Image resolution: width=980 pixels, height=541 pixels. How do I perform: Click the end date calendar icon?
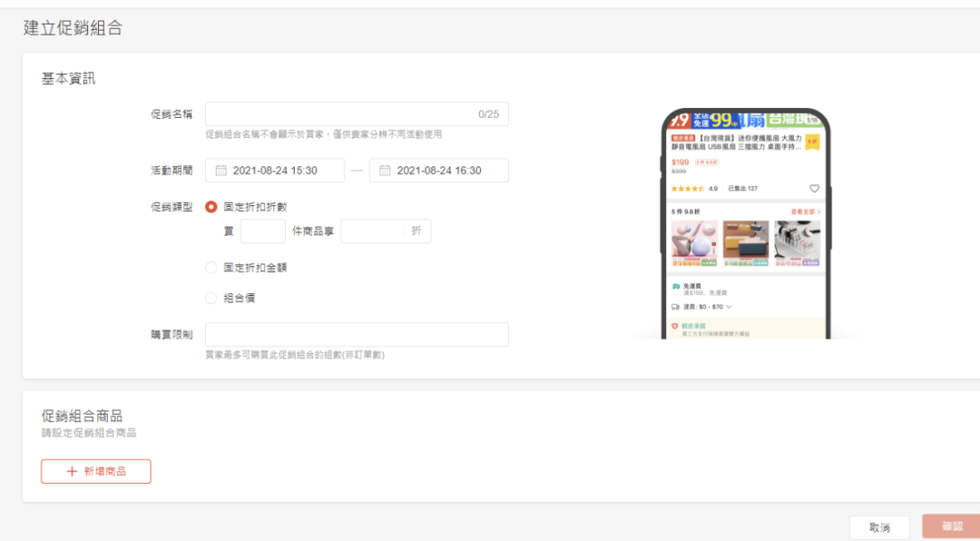(385, 171)
